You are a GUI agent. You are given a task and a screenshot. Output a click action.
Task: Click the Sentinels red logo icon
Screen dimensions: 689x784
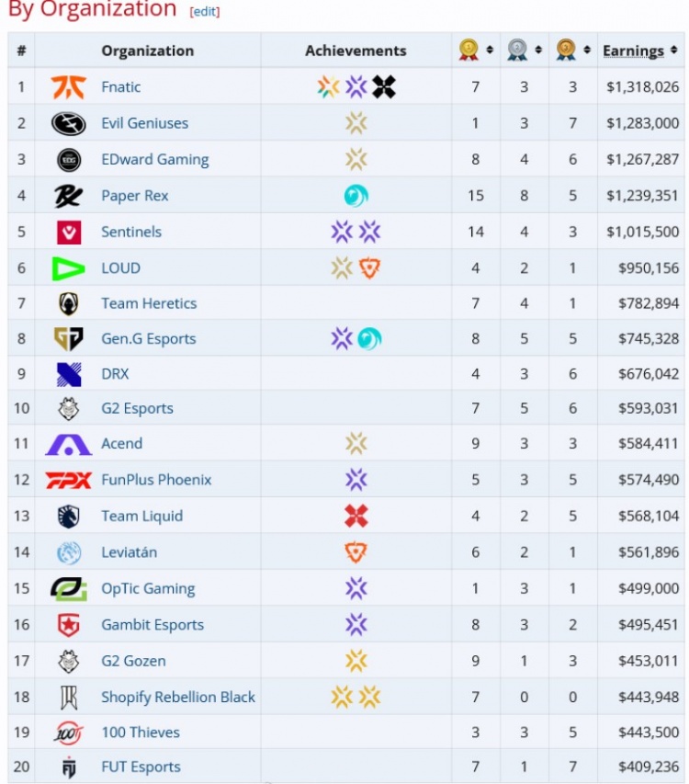[69, 232]
